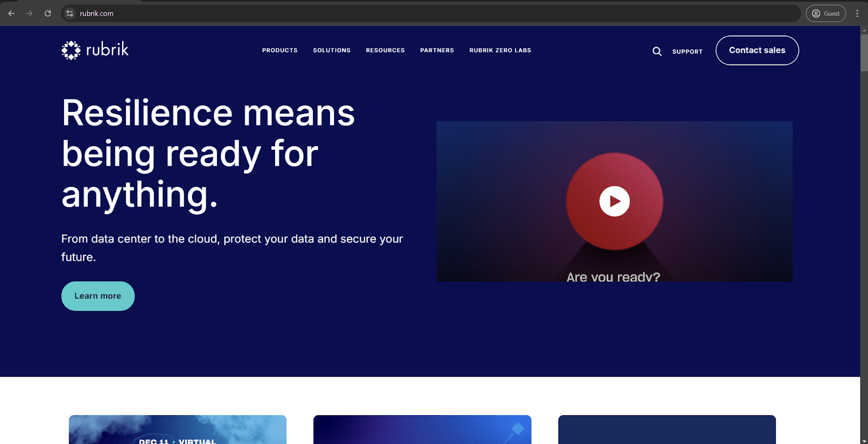The width and height of the screenshot is (868, 444).
Task: Open the site search magnifier icon
Action: [x=656, y=51]
